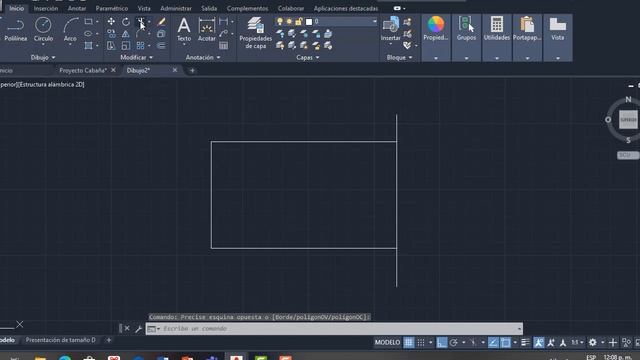The width and height of the screenshot is (640, 360).
Task: Open Propiedades de capa manager
Action: pos(256,33)
